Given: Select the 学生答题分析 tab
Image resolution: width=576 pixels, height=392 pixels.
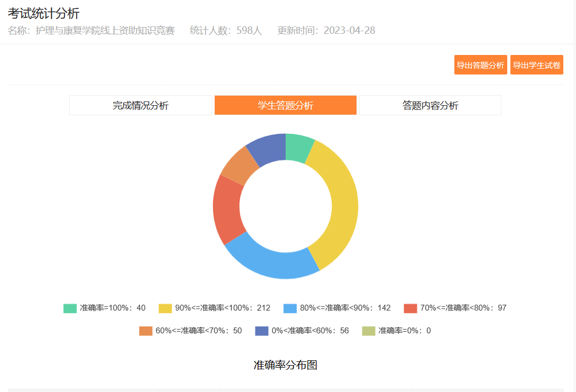Looking at the screenshot, I should point(285,105).
